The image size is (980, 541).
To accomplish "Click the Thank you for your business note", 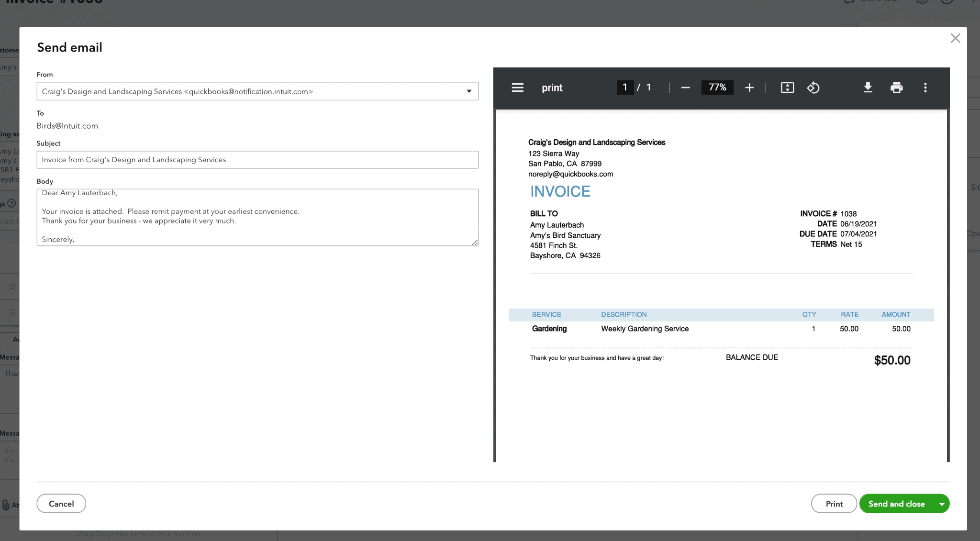I will pos(597,358).
